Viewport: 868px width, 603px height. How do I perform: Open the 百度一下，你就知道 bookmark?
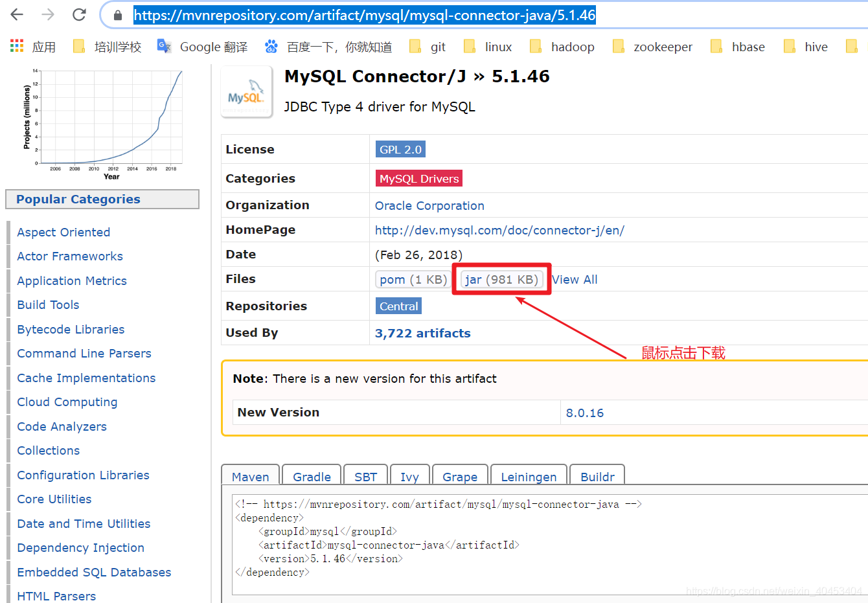pyautogui.click(x=328, y=47)
